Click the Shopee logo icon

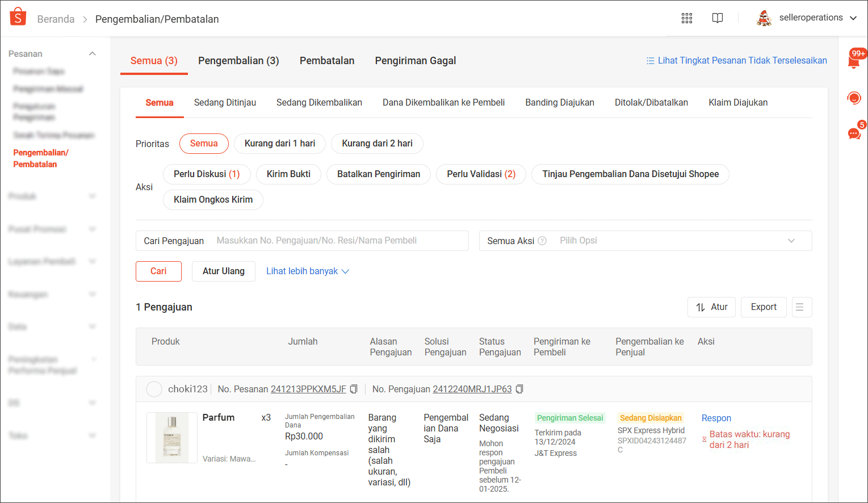[18, 17]
